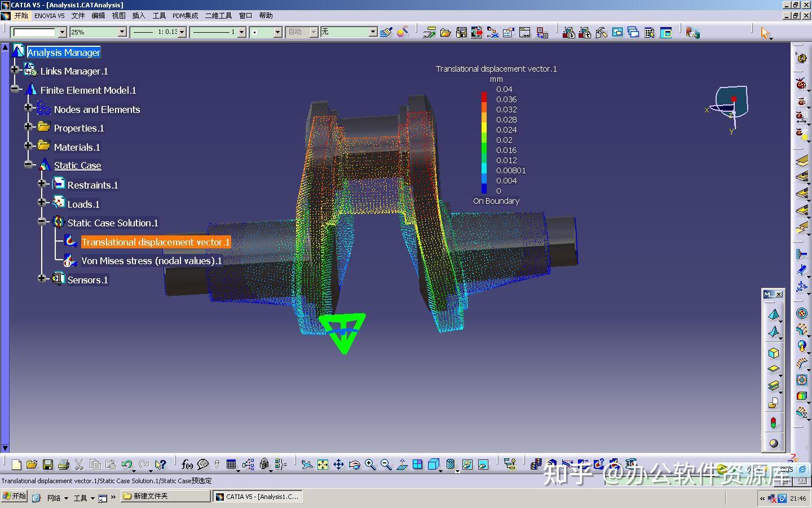Click the Zoom In magnifier icon
The image size is (812, 508).
click(x=370, y=465)
